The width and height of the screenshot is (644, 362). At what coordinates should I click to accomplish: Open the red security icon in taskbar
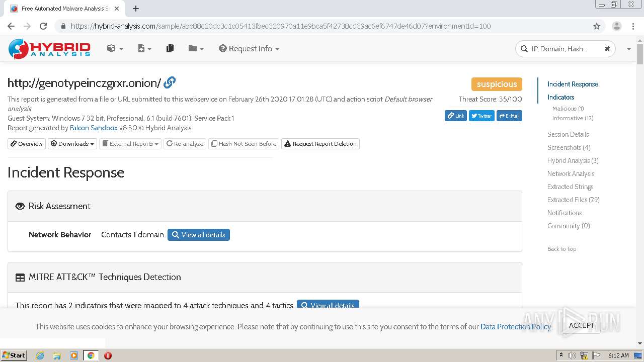pyautogui.click(x=108, y=355)
